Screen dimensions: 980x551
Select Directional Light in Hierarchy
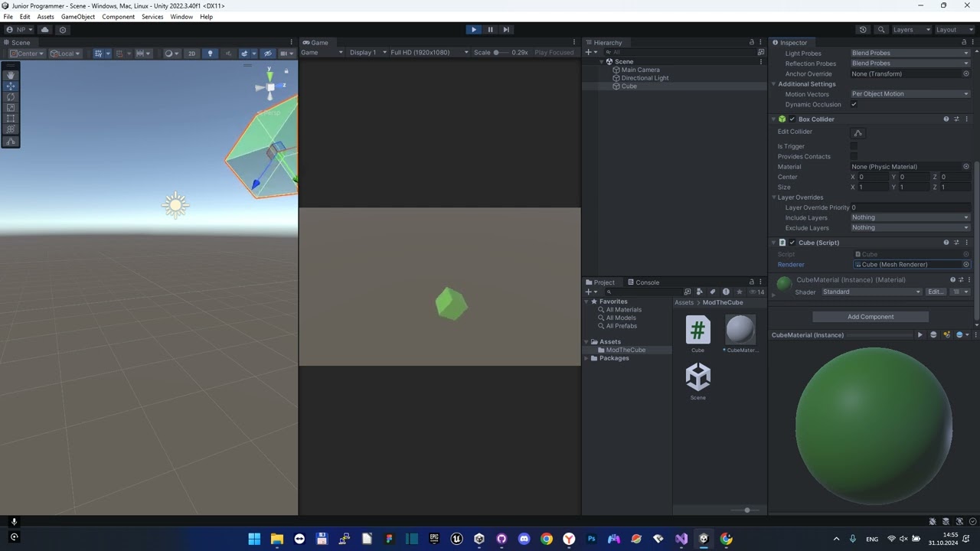tap(645, 78)
